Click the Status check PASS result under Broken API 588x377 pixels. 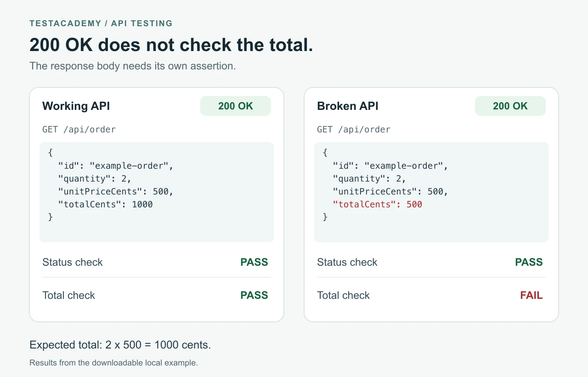coord(529,262)
